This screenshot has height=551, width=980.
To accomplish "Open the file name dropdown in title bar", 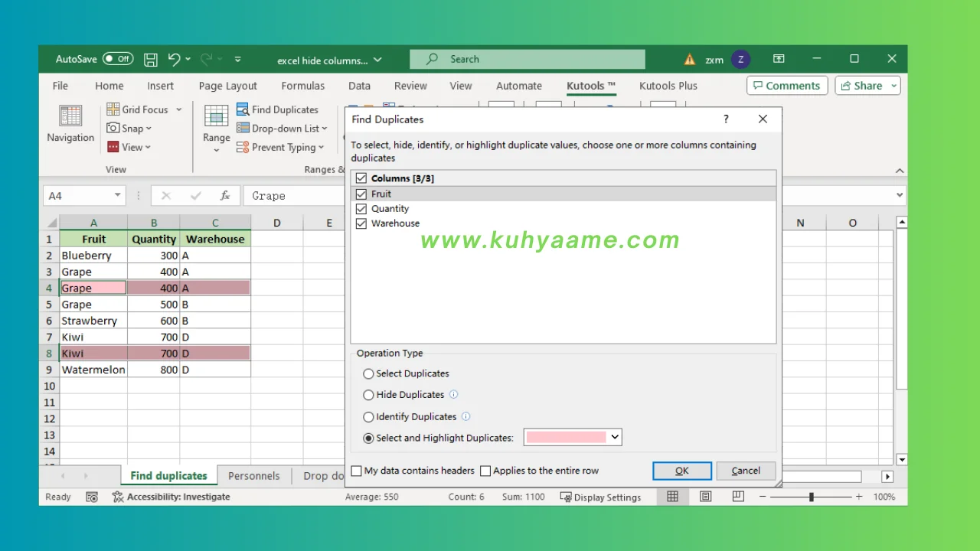I will coord(377,60).
